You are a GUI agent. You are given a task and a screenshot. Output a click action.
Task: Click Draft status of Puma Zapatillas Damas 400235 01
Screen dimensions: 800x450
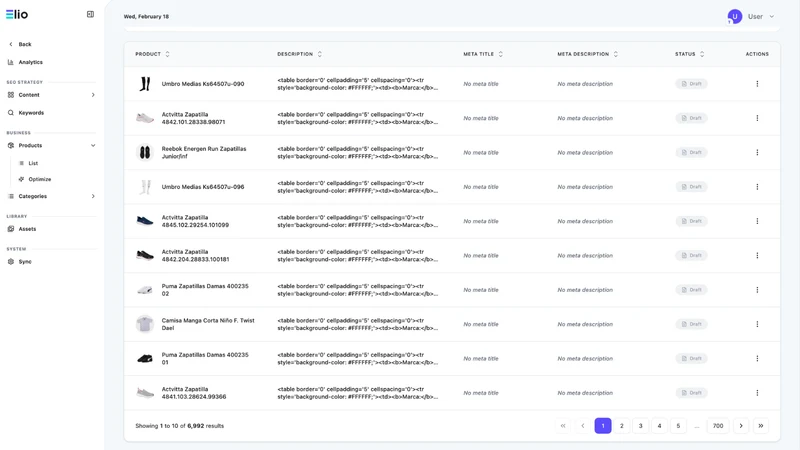tap(691, 359)
